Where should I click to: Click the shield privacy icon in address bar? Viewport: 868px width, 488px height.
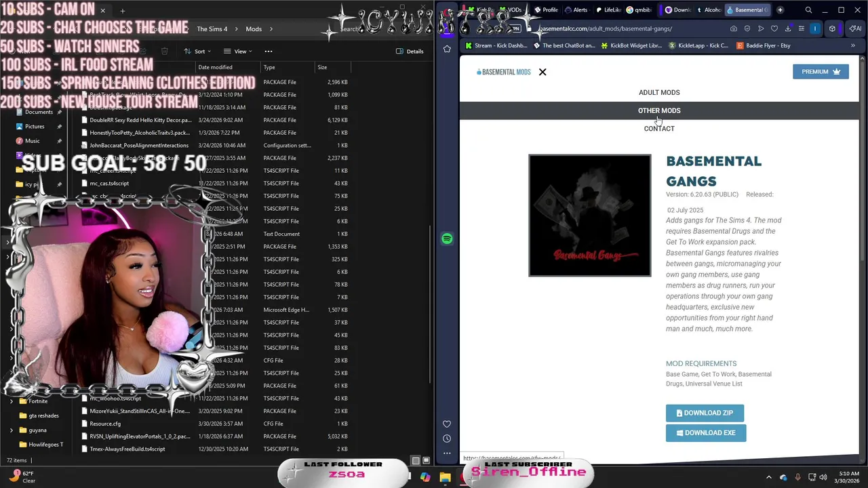747,28
